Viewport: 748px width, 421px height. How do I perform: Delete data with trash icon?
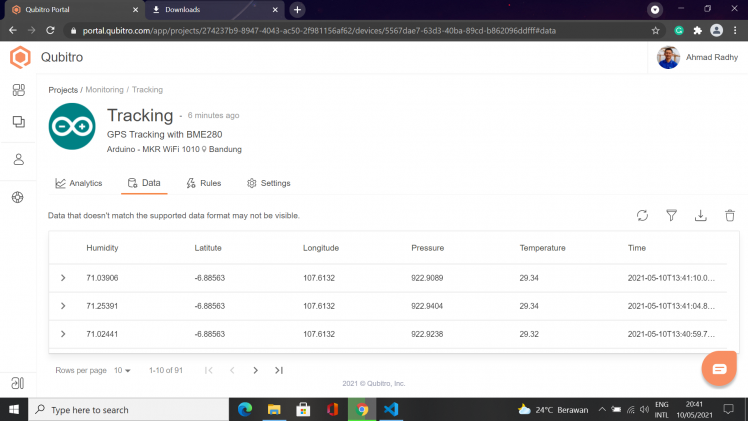tap(729, 216)
